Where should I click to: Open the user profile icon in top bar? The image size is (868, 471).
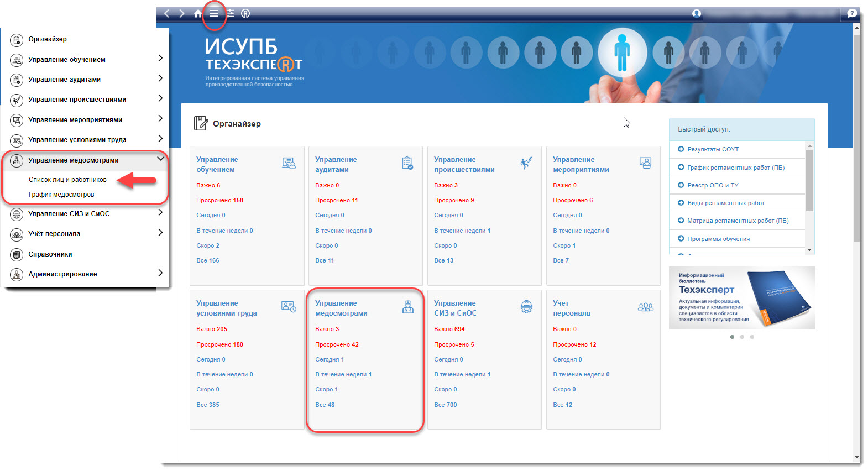(x=697, y=13)
